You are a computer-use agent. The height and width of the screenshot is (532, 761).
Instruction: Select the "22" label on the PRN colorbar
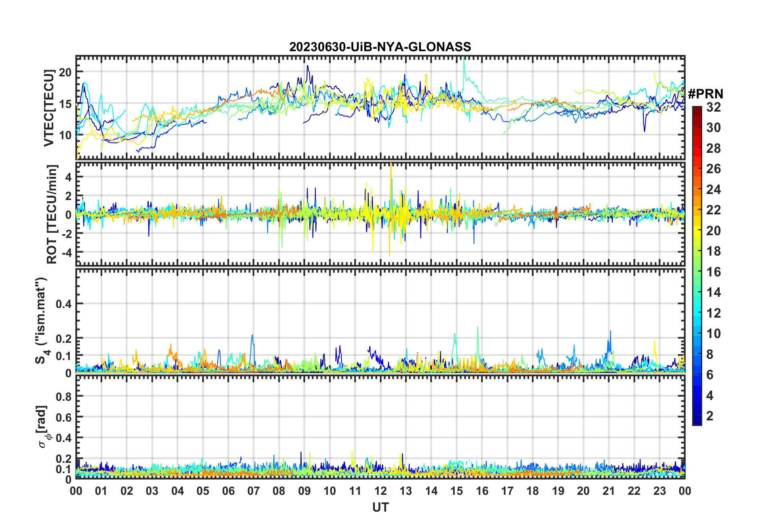coord(714,210)
